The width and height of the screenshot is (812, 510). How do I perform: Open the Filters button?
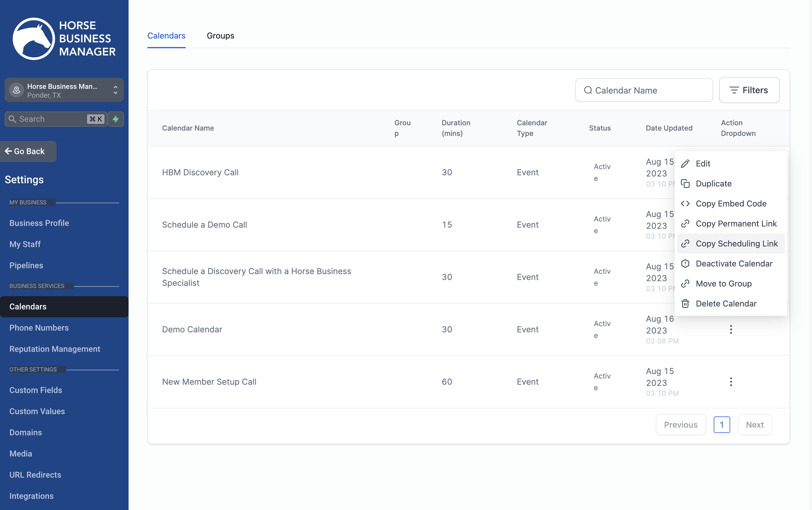(749, 90)
